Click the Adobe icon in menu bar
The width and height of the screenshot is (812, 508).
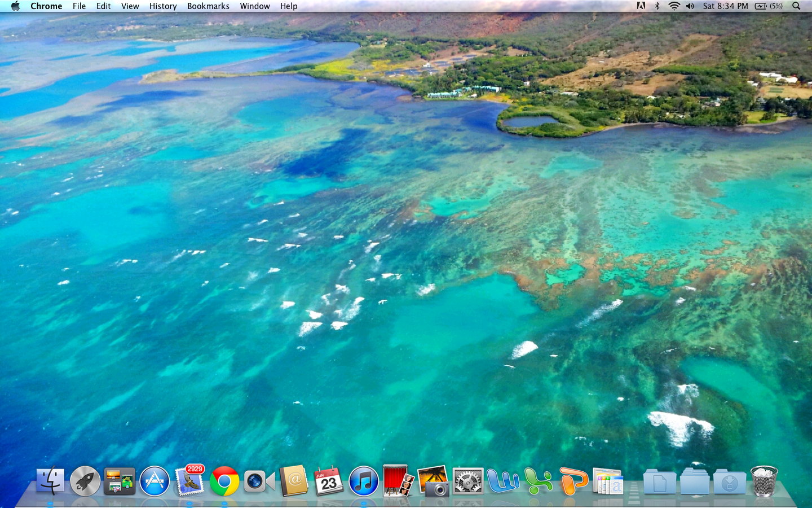pos(641,6)
